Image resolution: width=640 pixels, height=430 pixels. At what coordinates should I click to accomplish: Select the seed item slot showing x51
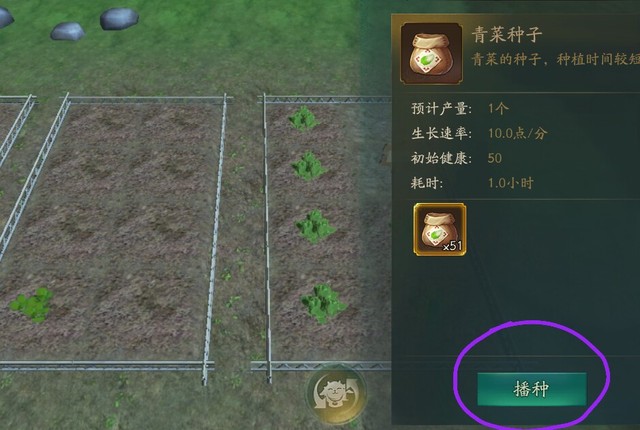(x=440, y=230)
